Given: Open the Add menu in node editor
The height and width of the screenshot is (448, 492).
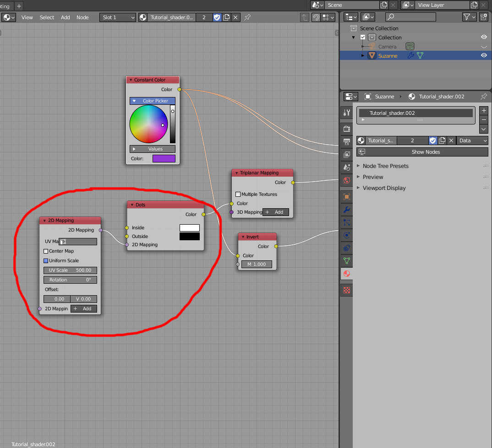Looking at the screenshot, I should 66,17.
